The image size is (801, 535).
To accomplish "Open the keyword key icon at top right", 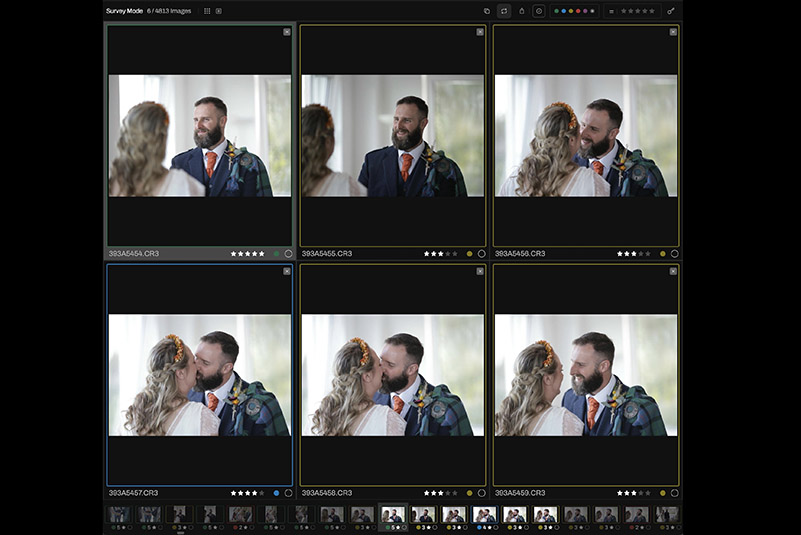I will (670, 11).
